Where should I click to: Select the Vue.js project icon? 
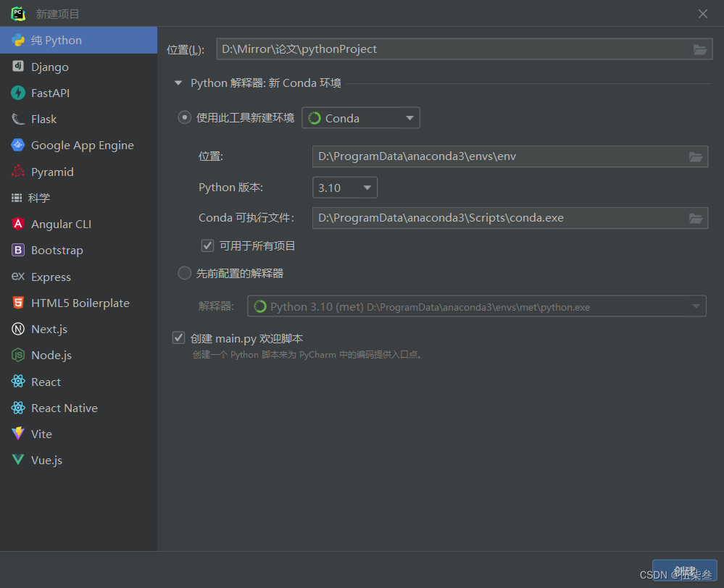click(x=17, y=460)
